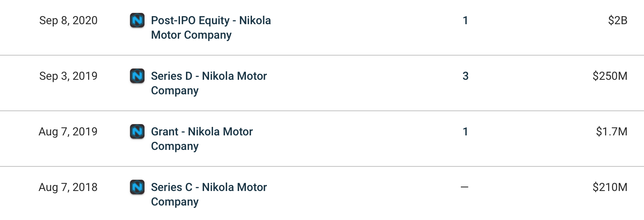Click the $250M amount raised
644x220 pixels.
pyautogui.click(x=610, y=76)
